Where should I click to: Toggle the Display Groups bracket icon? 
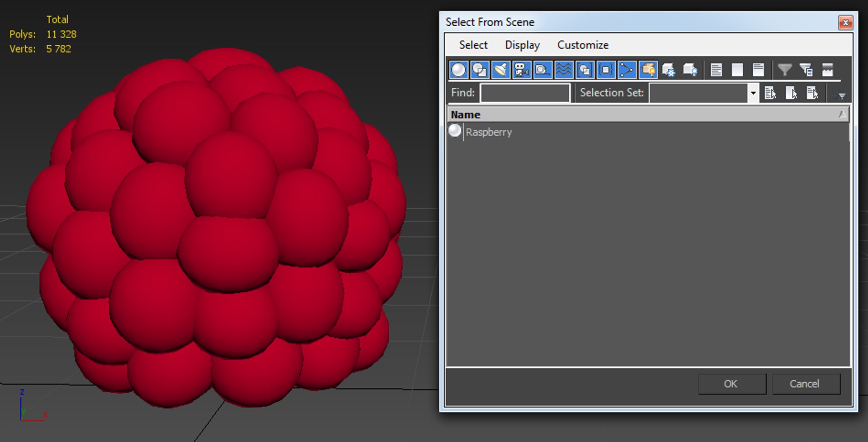point(585,70)
